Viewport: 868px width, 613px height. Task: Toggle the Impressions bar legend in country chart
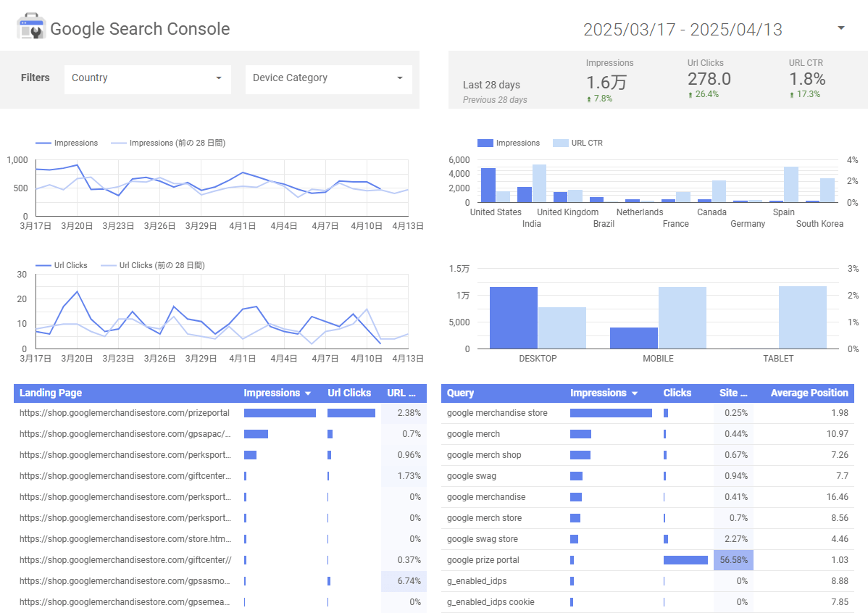click(509, 143)
